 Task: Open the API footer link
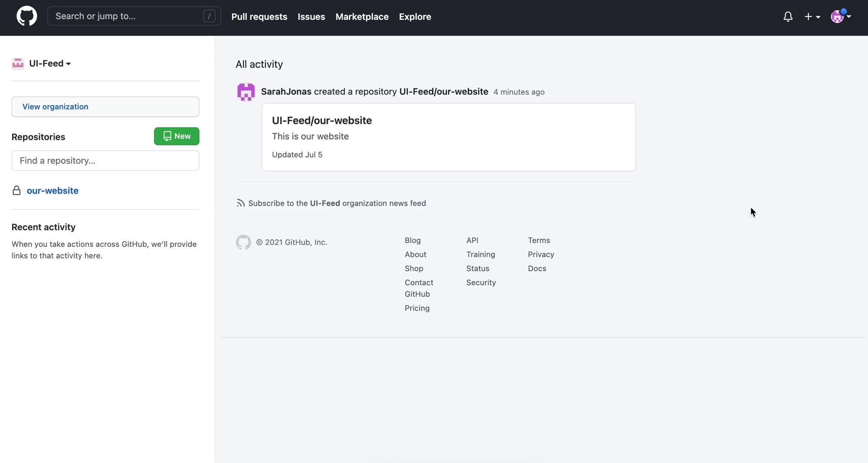click(x=472, y=240)
